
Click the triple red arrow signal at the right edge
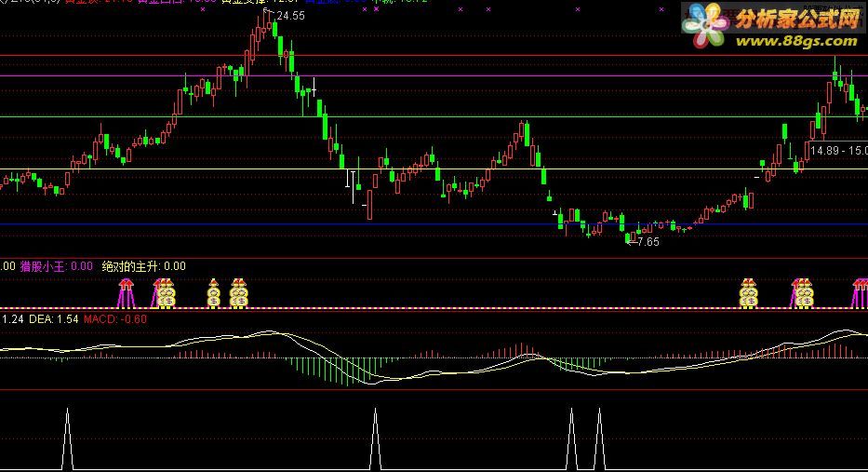[x=860, y=293]
